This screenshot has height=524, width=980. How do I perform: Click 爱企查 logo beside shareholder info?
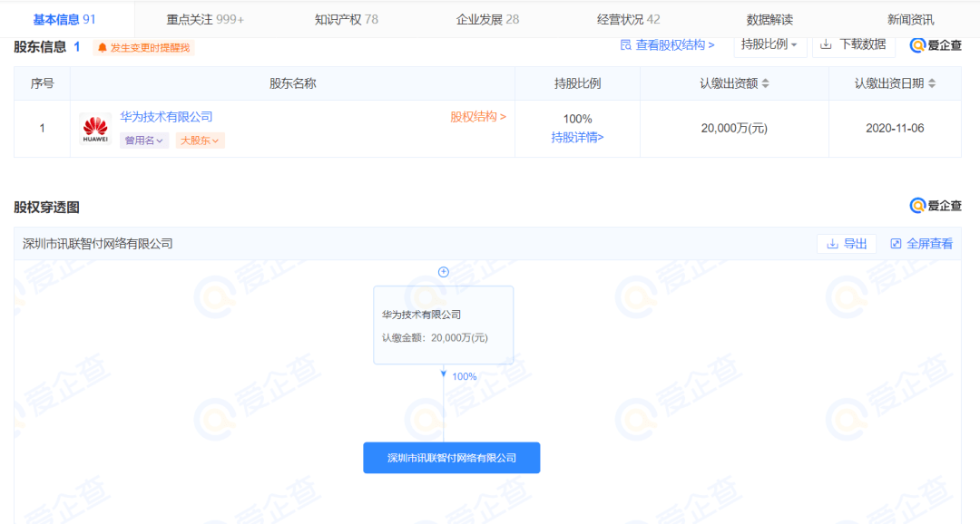click(x=936, y=45)
